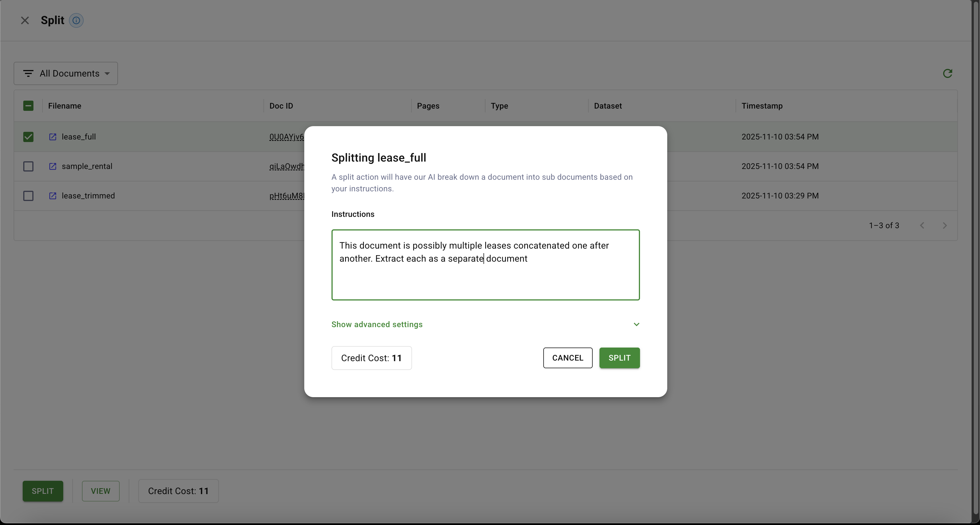The image size is (980, 525).
Task: Open lease_trimmed via its external link icon
Action: pos(53,196)
